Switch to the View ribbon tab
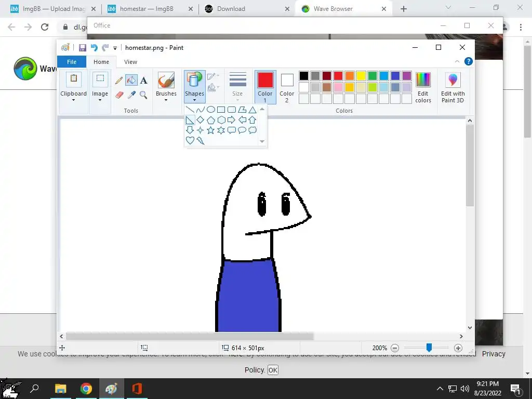Image resolution: width=532 pixels, height=399 pixels. coord(130,62)
